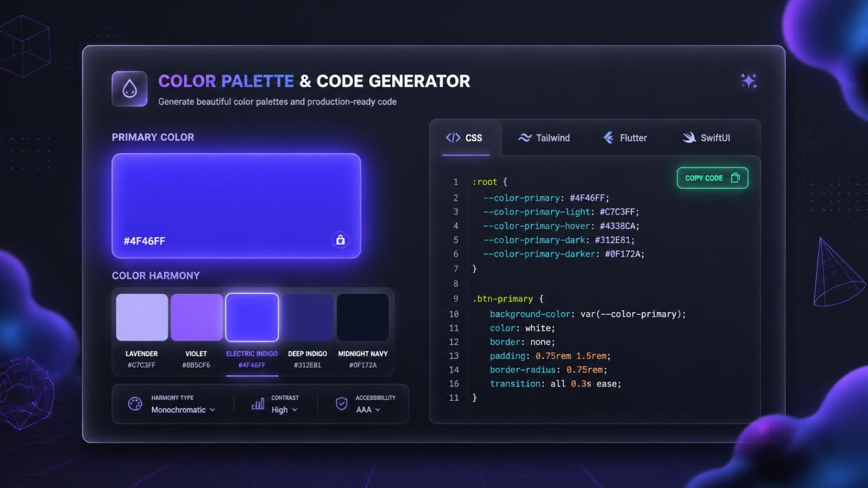Click the CSS code brackets icon
This screenshot has height=488, width=868.
tap(453, 138)
